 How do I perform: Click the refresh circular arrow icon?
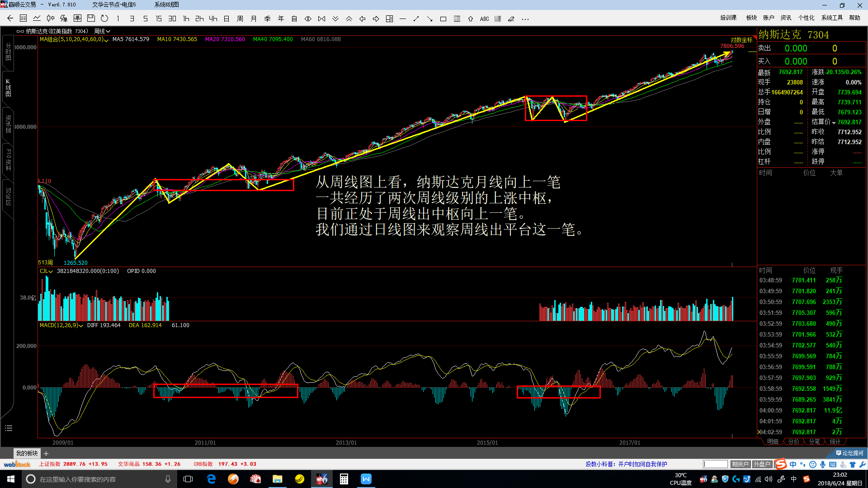104,19
